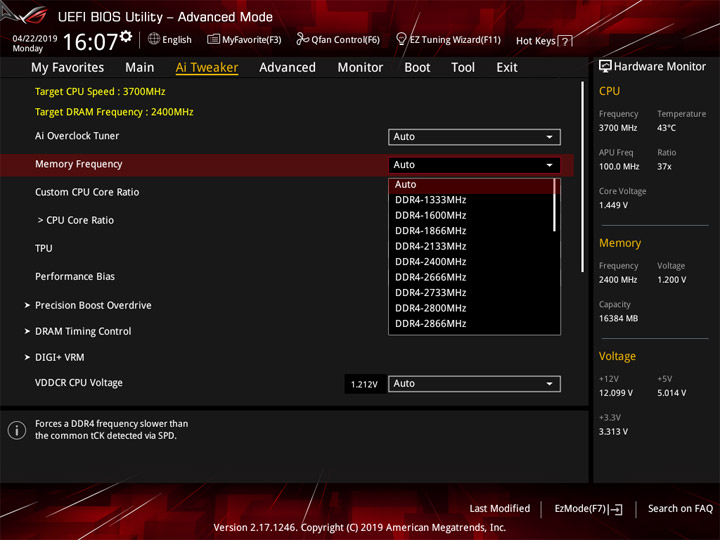Click the info icon in help area

point(17,430)
